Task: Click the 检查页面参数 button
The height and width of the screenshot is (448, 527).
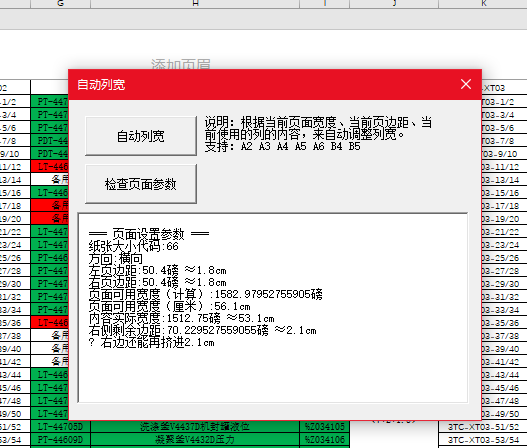Action: tap(141, 184)
